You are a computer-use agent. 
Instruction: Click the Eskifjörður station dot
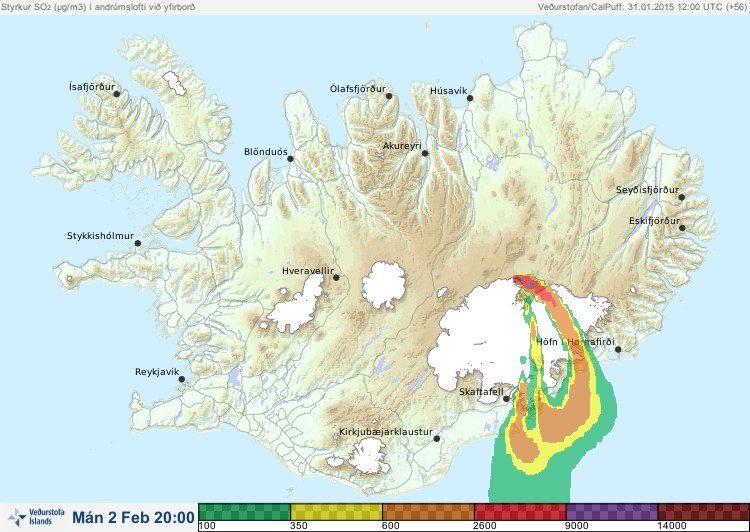click(682, 228)
